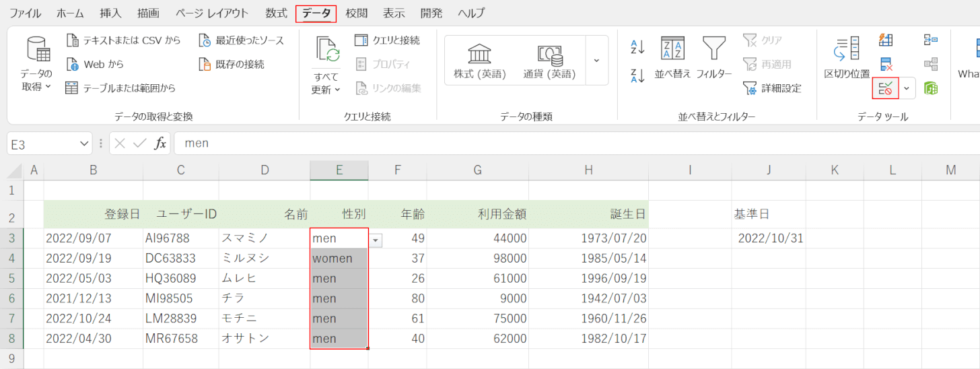Image resolution: width=980 pixels, height=369 pixels.
Task: Expand the Name Box dropdown
Action: (x=84, y=143)
